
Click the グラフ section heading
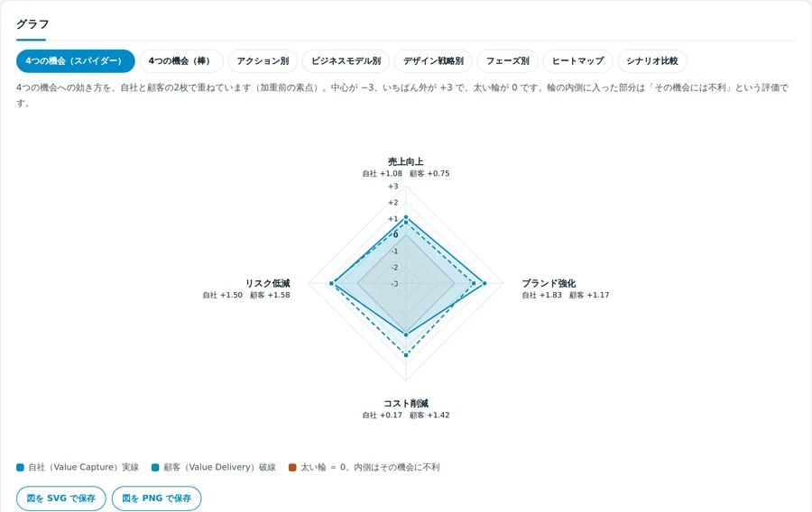32,24
